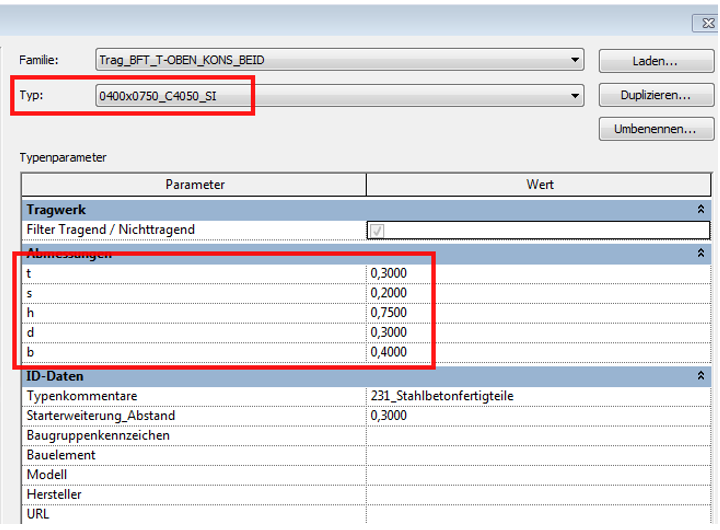Toggle Filter Tragend / Nichttragend checkbox
The width and height of the screenshot is (720, 530).
click(377, 231)
